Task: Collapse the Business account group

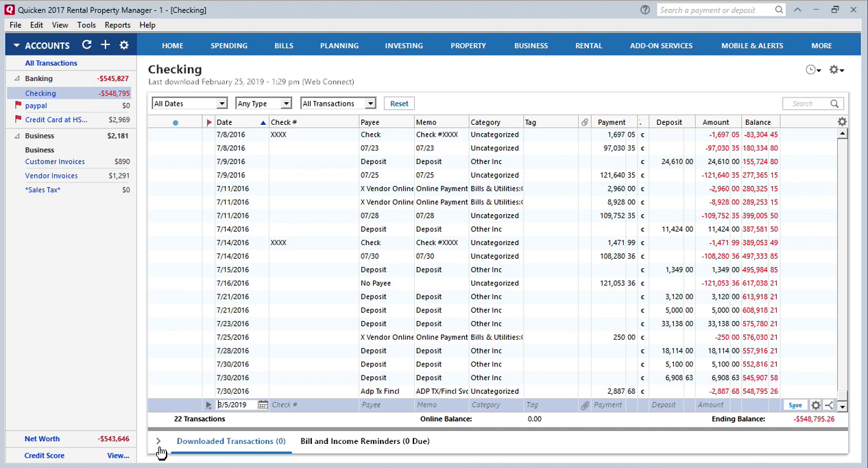Action: [x=18, y=136]
